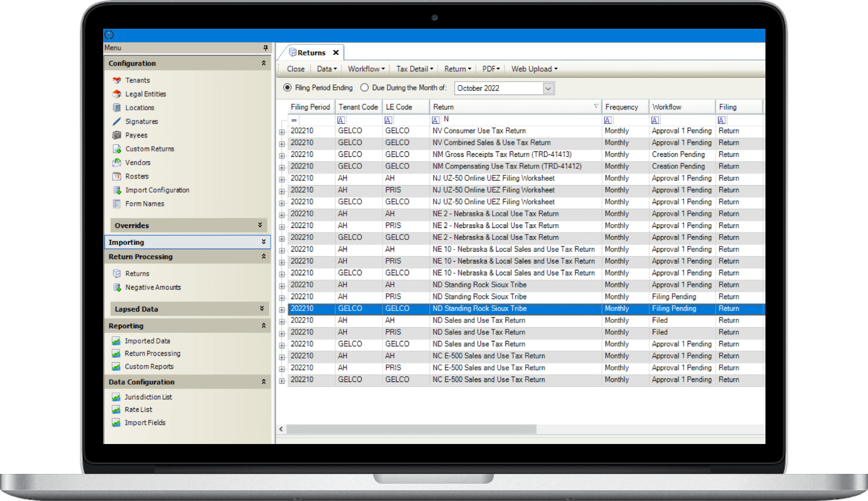Click the Locations icon in the sidebar
868x501 pixels.
point(117,107)
